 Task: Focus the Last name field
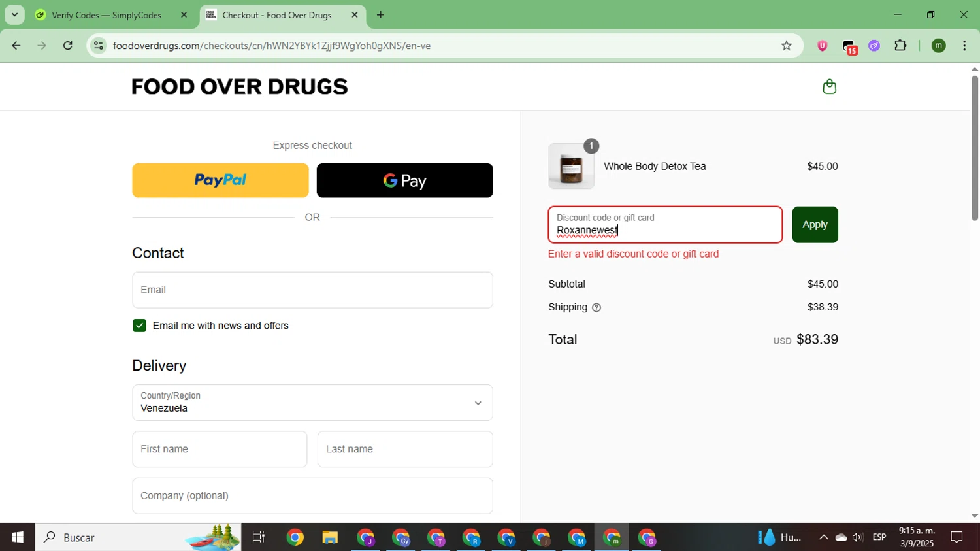pyautogui.click(x=405, y=449)
